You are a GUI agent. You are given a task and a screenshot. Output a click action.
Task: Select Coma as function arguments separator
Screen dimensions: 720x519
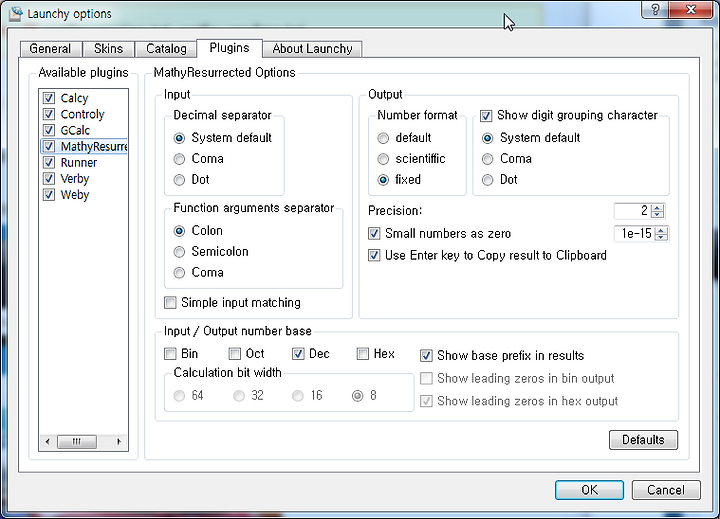180,272
